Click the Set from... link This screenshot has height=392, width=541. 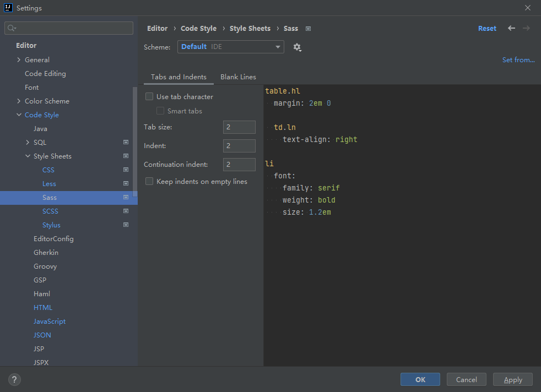point(518,59)
